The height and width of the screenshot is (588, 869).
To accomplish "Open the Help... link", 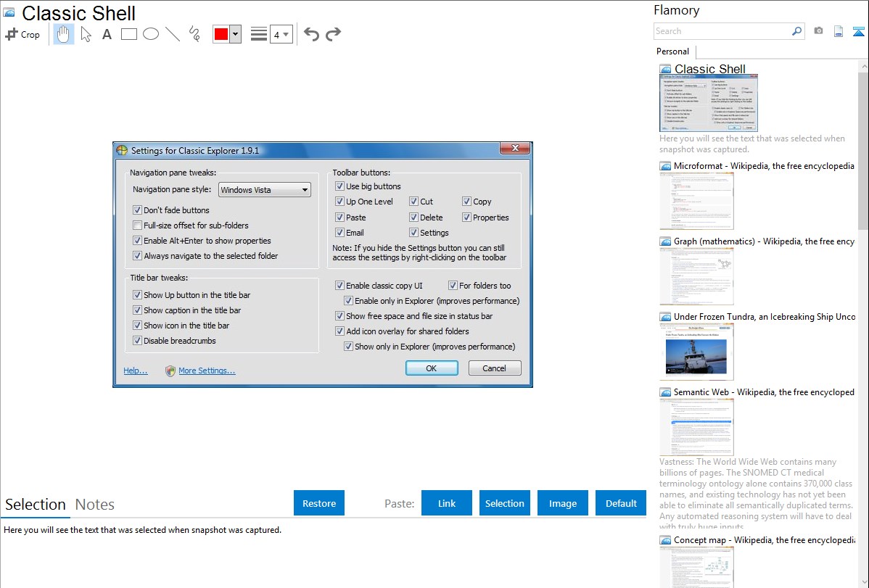I will point(135,370).
